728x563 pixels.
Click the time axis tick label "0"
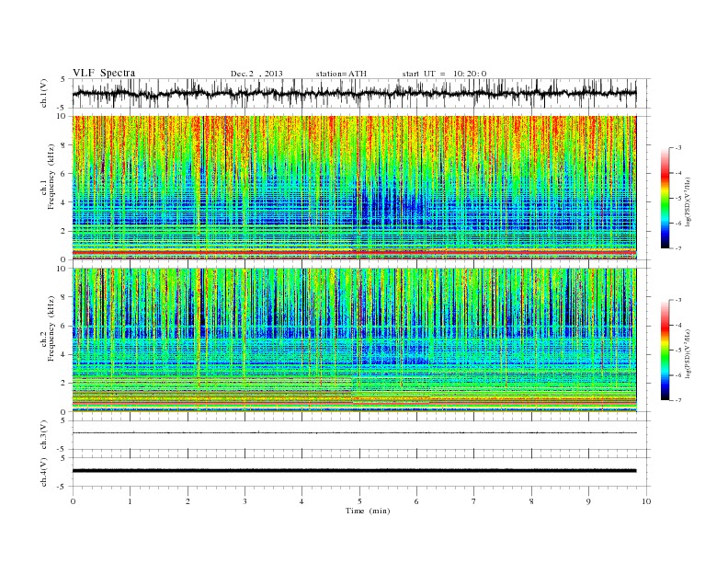tap(73, 501)
